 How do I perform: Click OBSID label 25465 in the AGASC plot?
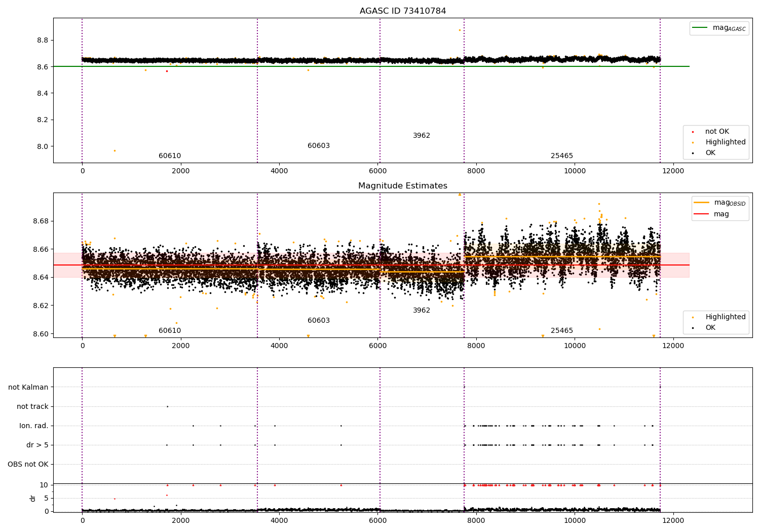click(562, 156)
